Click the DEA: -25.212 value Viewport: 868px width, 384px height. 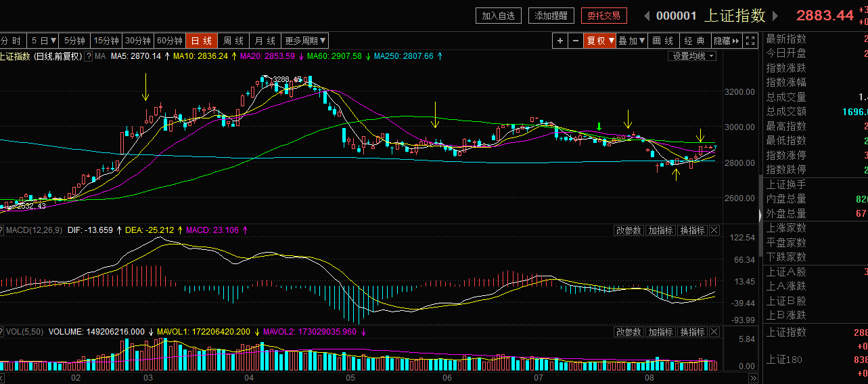click(x=150, y=230)
